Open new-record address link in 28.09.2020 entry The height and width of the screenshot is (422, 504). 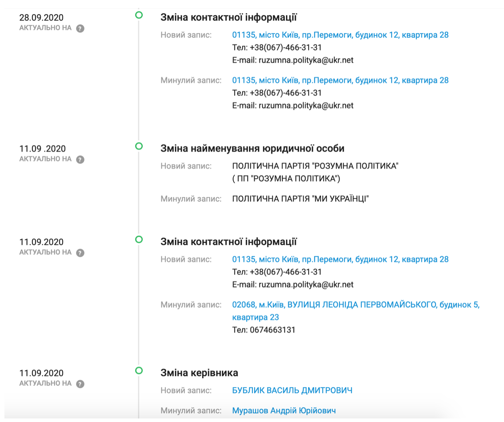tap(340, 35)
